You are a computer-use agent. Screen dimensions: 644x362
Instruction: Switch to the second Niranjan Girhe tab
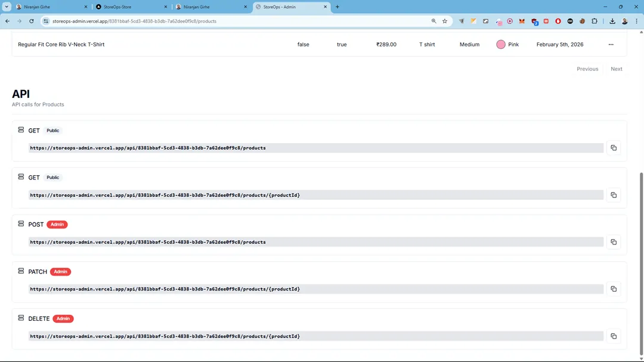(x=211, y=7)
